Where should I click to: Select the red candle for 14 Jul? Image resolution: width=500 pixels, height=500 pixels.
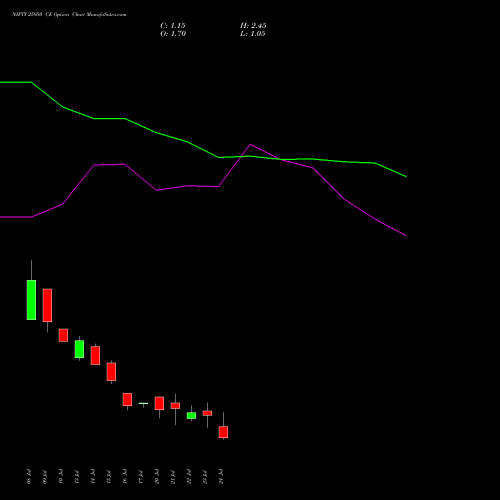point(95,355)
